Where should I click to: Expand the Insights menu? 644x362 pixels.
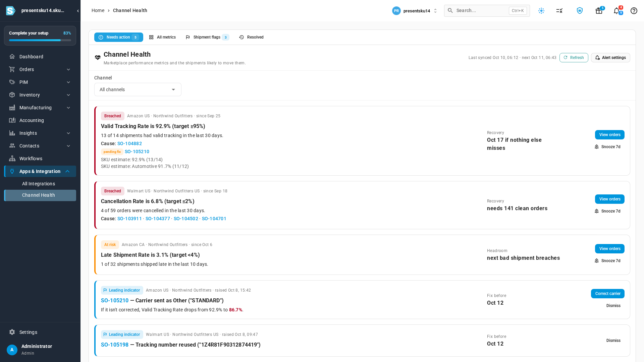click(x=40, y=133)
